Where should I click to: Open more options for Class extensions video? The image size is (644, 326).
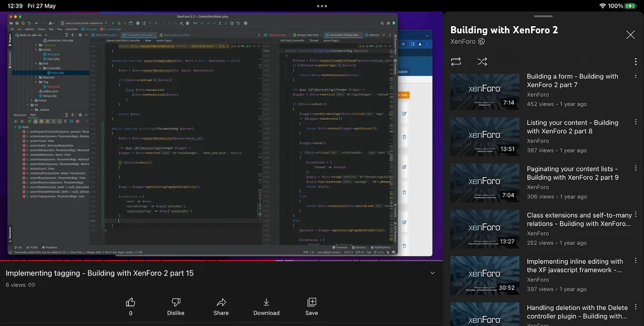point(636,215)
